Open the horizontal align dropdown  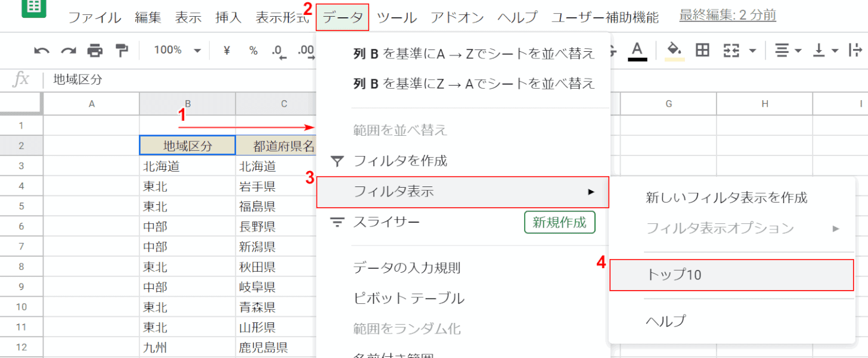pyautogui.click(x=788, y=51)
